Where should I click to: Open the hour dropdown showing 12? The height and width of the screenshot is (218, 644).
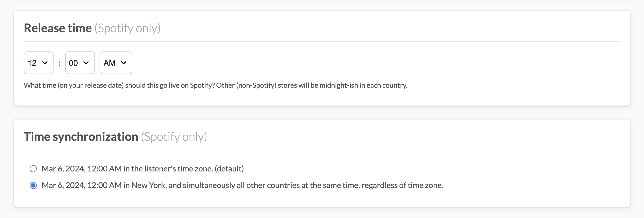tap(39, 63)
